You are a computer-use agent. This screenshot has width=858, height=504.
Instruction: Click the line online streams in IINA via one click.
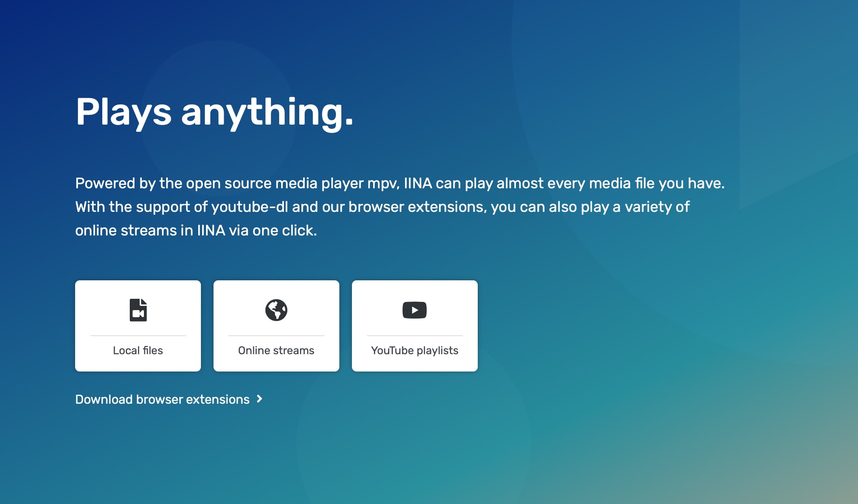[x=196, y=230]
